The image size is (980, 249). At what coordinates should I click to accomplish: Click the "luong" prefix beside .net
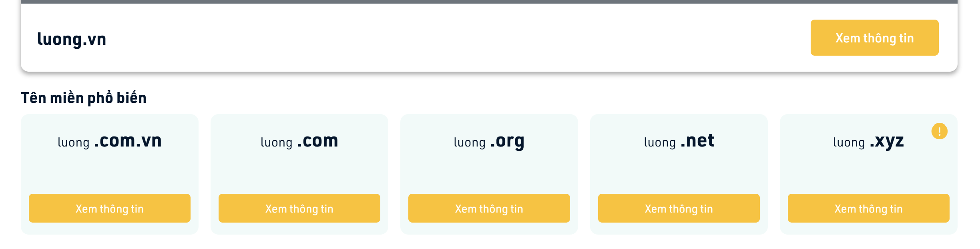click(660, 142)
